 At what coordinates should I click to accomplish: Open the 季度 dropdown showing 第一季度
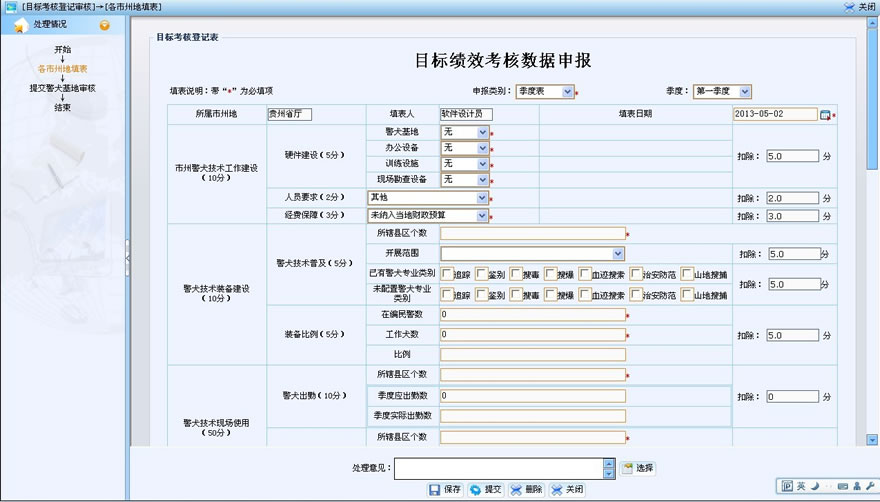[722, 92]
